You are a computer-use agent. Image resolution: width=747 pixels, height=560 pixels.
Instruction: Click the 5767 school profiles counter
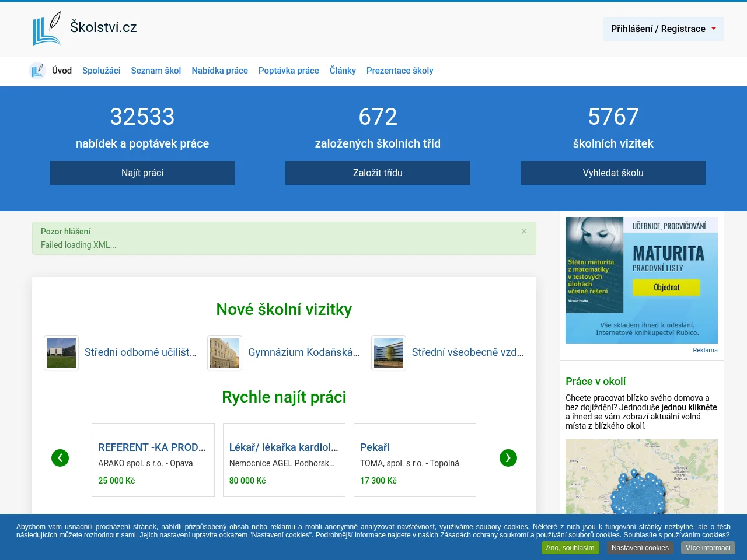(x=613, y=117)
